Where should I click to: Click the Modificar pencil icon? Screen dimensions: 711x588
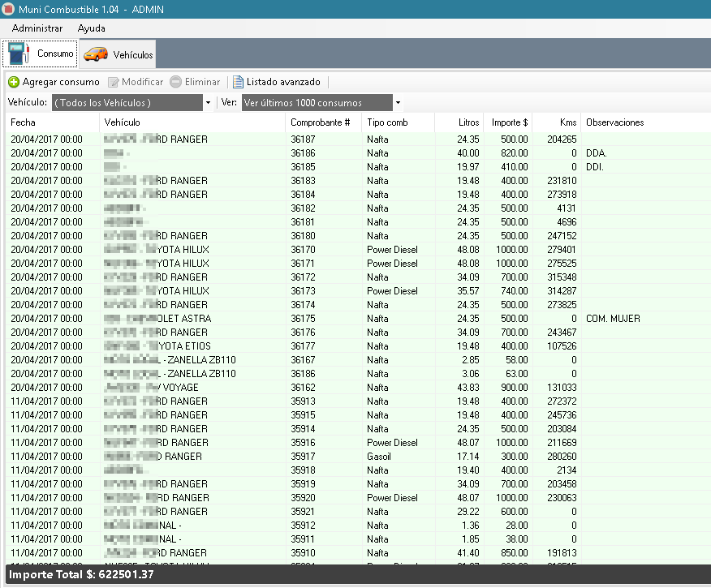[x=114, y=82]
